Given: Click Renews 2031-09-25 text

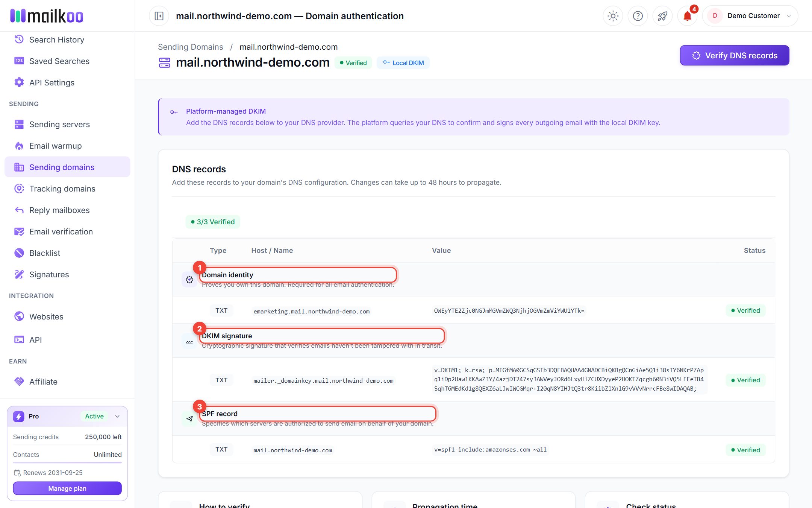Looking at the screenshot, I should 53,473.
